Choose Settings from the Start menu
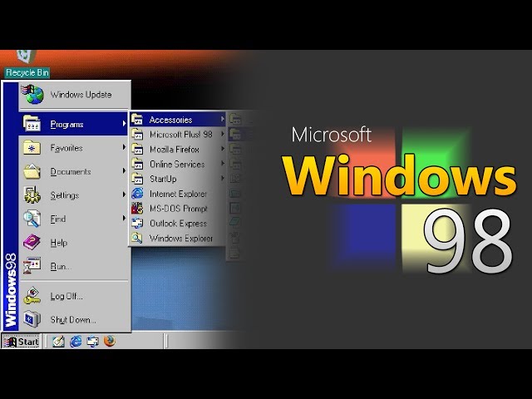The height and width of the screenshot is (399, 532). click(x=74, y=195)
